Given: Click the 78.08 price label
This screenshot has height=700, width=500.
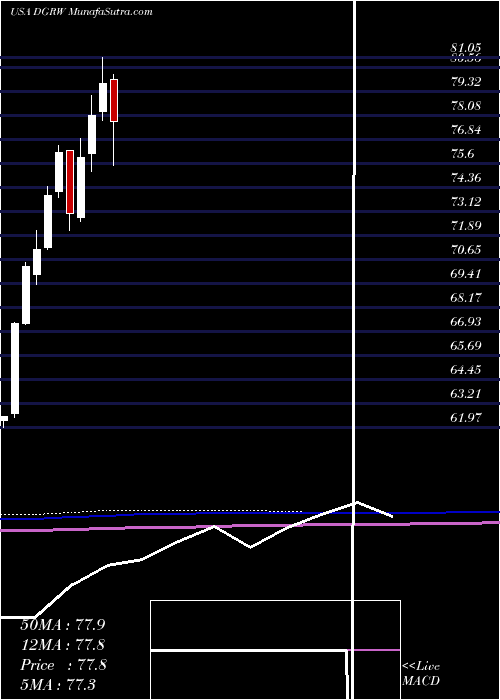Looking at the screenshot, I should tap(466, 106).
